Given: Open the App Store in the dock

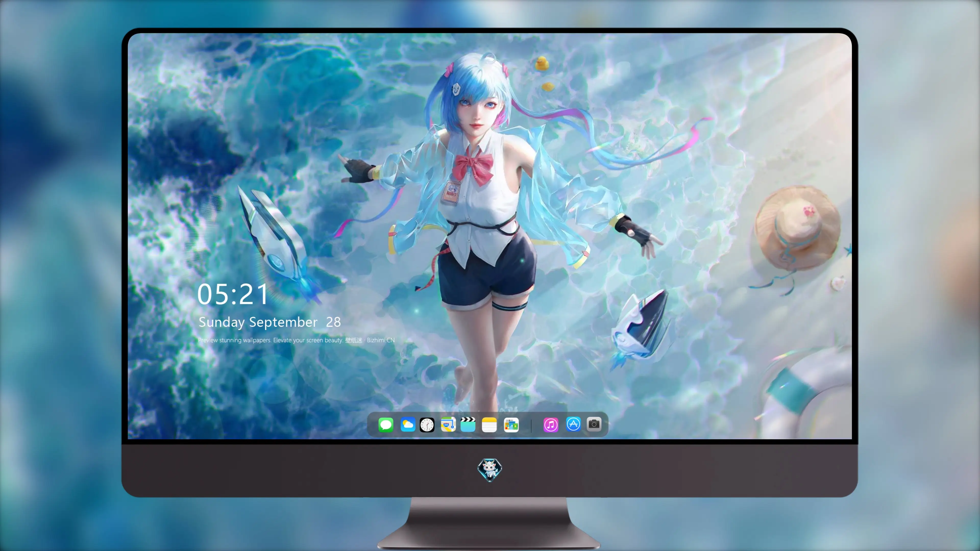Looking at the screenshot, I should (573, 424).
